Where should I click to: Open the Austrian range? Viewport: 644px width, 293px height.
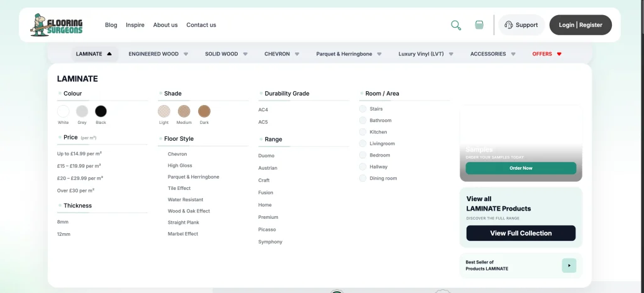coord(268,169)
